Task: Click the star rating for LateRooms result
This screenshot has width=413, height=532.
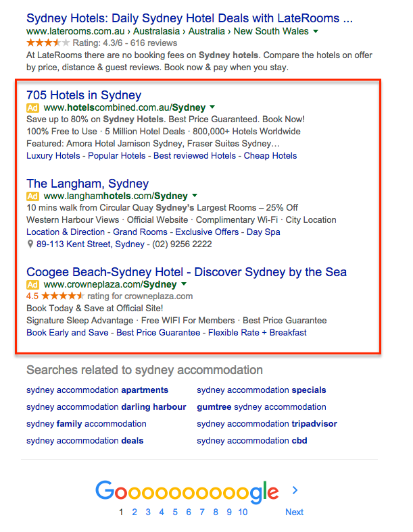Action: pyautogui.click(x=48, y=43)
